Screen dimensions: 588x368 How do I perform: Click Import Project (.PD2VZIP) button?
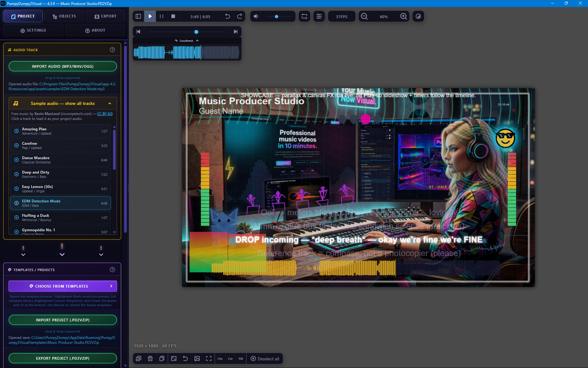point(63,320)
